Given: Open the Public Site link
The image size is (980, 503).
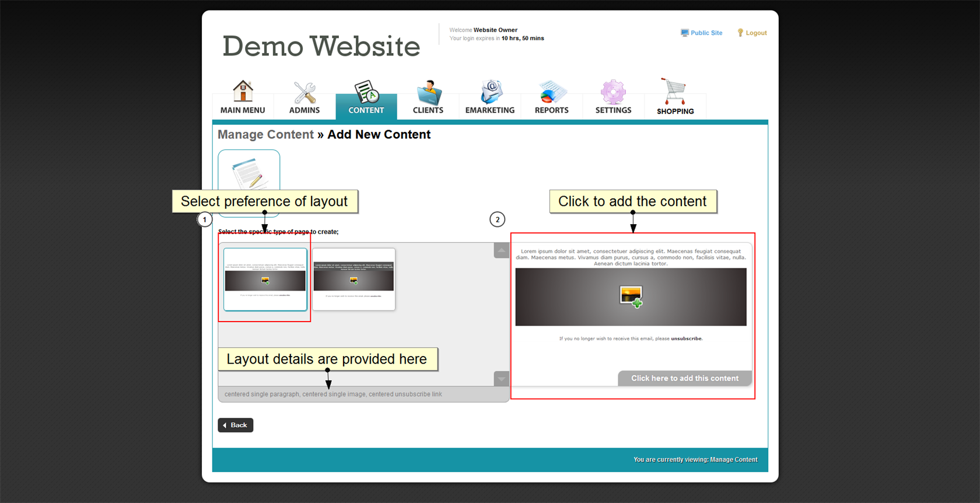Looking at the screenshot, I should [x=706, y=33].
